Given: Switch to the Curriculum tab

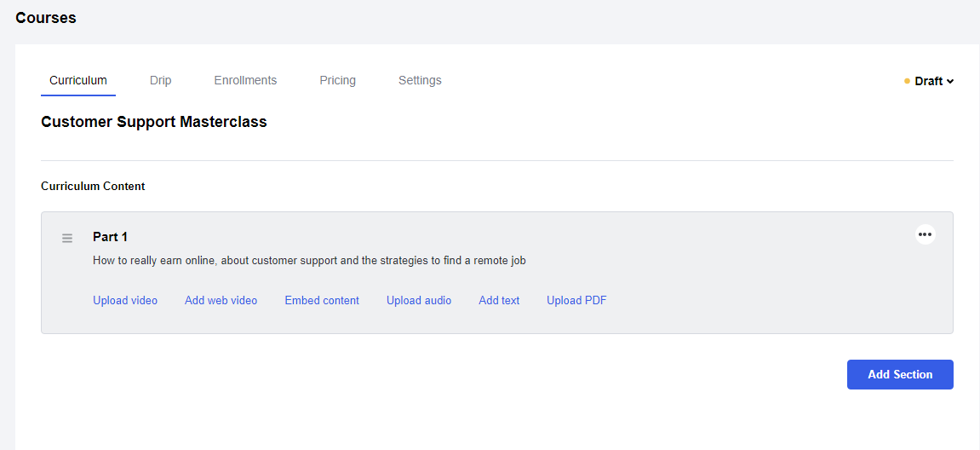Looking at the screenshot, I should pos(78,80).
